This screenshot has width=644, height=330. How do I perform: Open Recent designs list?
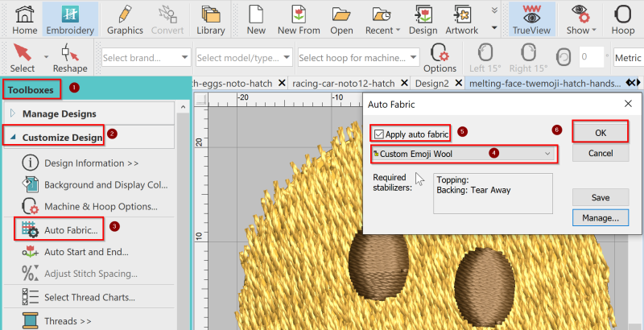tap(382, 19)
